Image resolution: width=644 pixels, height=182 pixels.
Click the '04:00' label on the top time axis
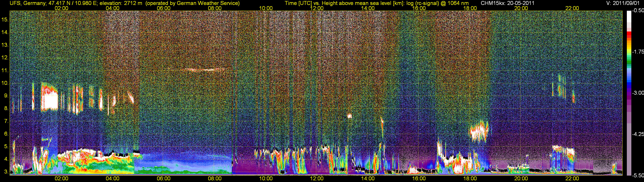(112, 8)
